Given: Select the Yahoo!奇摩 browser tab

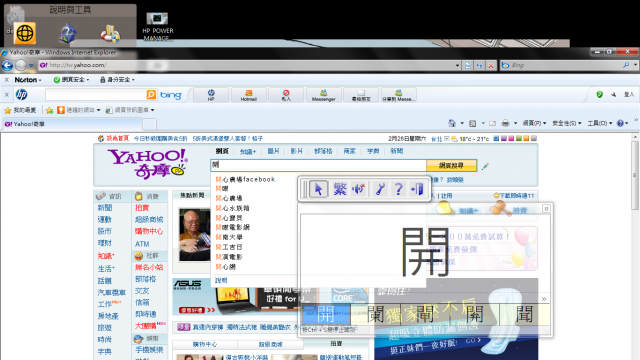Looking at the screenshot, I should 72,124.
